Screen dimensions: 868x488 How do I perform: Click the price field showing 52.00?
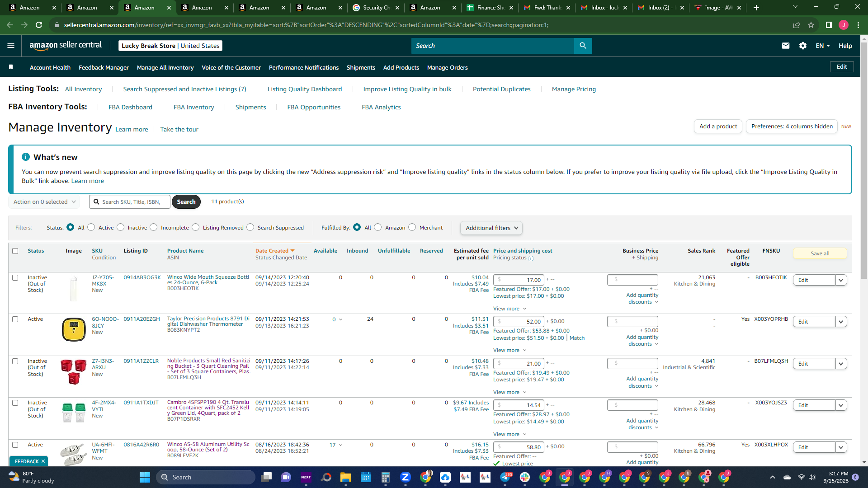point(519,322)
